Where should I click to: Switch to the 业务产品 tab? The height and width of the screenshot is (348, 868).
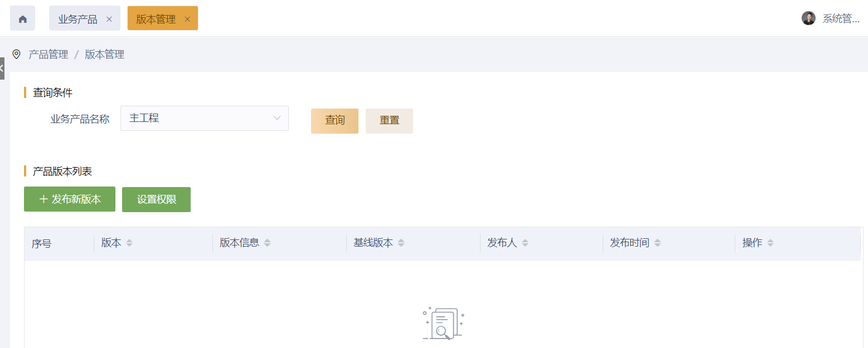tap(77, 19)
